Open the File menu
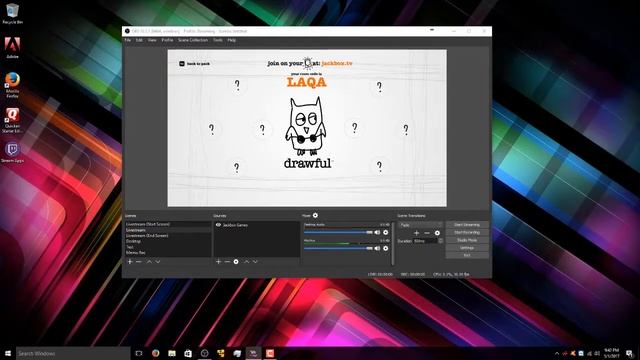Screen dimensions: 640x360 point(128,40)
